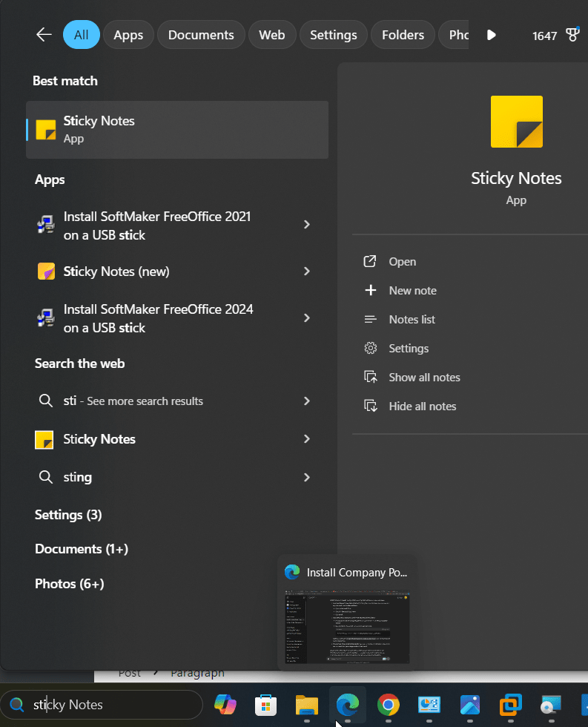
Task: Choose Show all notes action
Action: pos(424,378)
